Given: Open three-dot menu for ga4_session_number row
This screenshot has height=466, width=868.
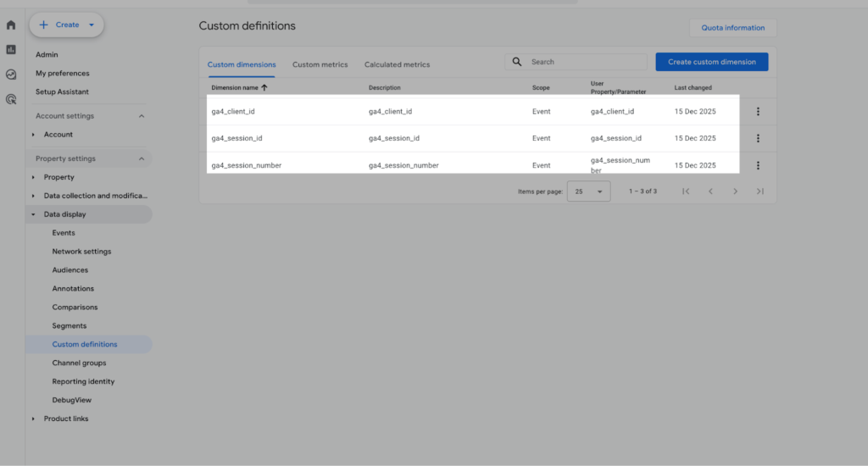Looking at the screenshot, I should pyautogui.click(x=757, y=165).
